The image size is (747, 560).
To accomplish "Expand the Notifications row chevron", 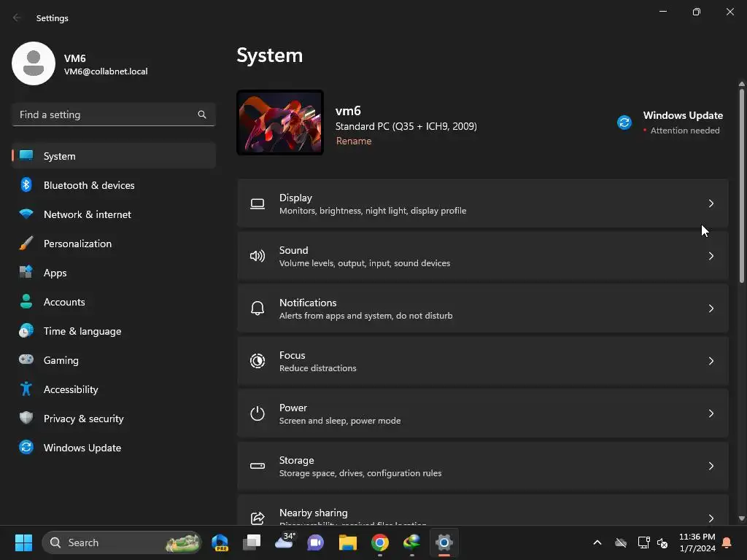I will click(711, 308).
